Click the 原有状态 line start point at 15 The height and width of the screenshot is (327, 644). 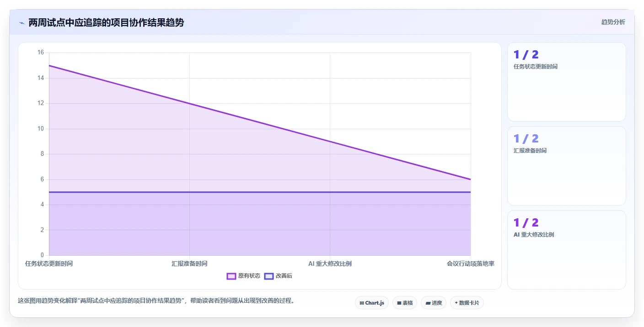[x=49, y=65]
